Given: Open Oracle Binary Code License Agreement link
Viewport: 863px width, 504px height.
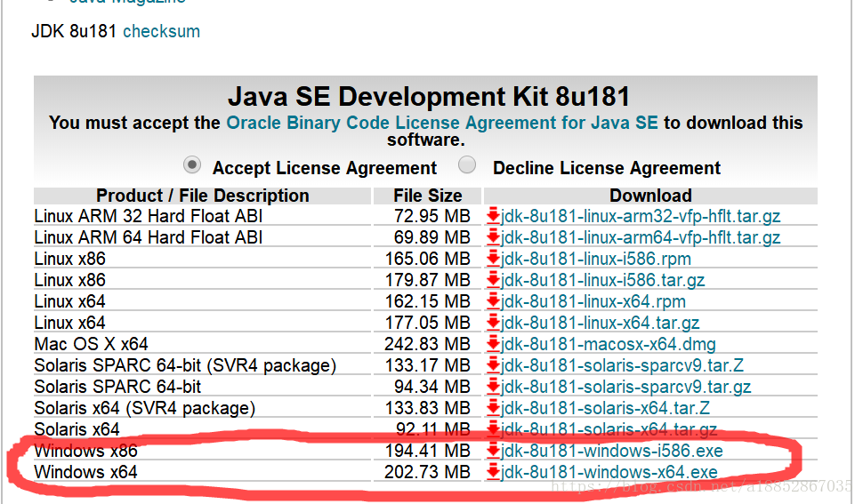Looking at the screenshot, I should [442, 123].
